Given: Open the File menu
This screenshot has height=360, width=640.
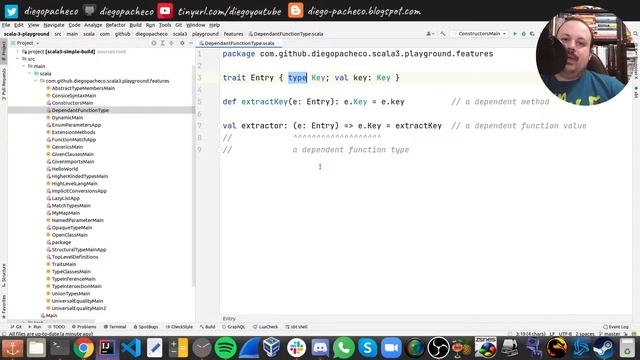Looking at the screenshot, I should pos(6,25).
